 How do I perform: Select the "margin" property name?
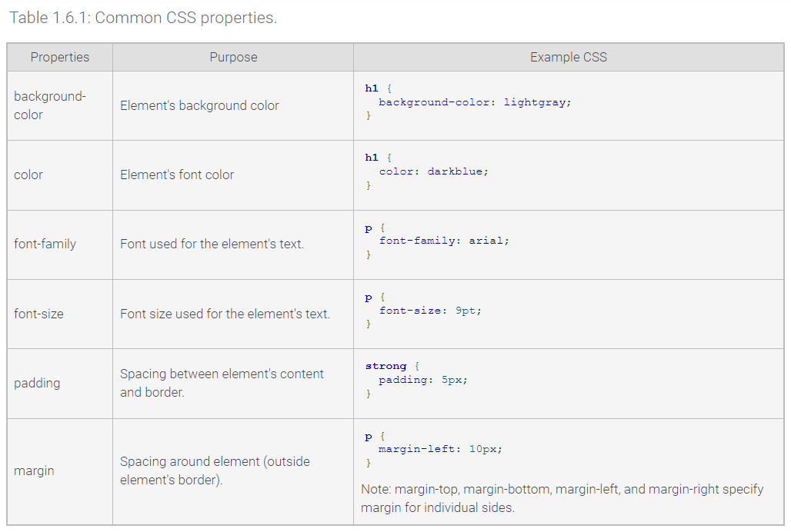(x=34, y=470)
